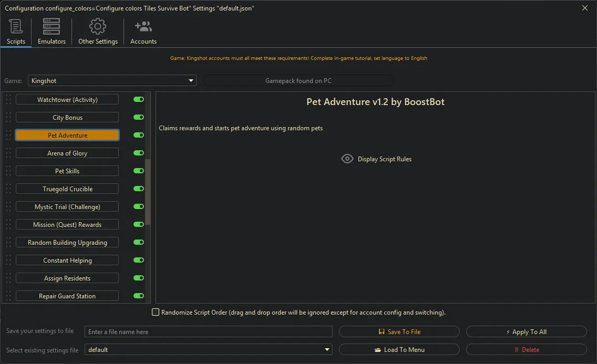Select the Mystic Trial (Challenge) script
The height and width of the screenshot is (364, 597).
[67, 207]
